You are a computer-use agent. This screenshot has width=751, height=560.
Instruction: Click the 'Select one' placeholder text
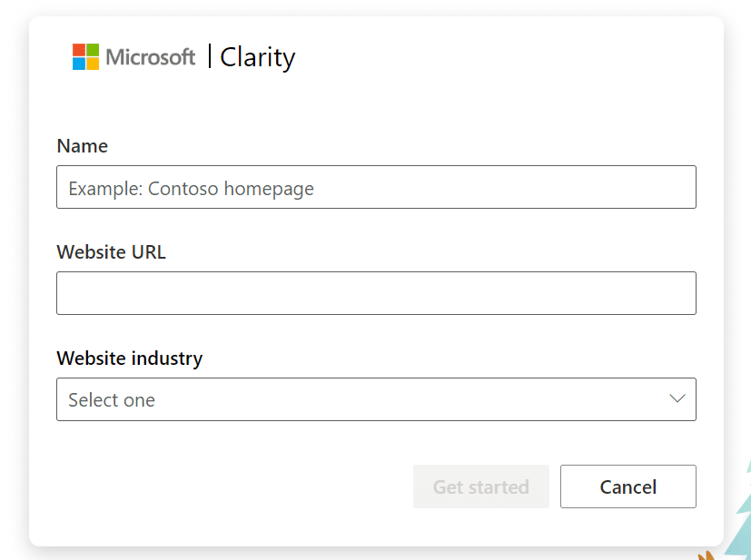(112, 400)
